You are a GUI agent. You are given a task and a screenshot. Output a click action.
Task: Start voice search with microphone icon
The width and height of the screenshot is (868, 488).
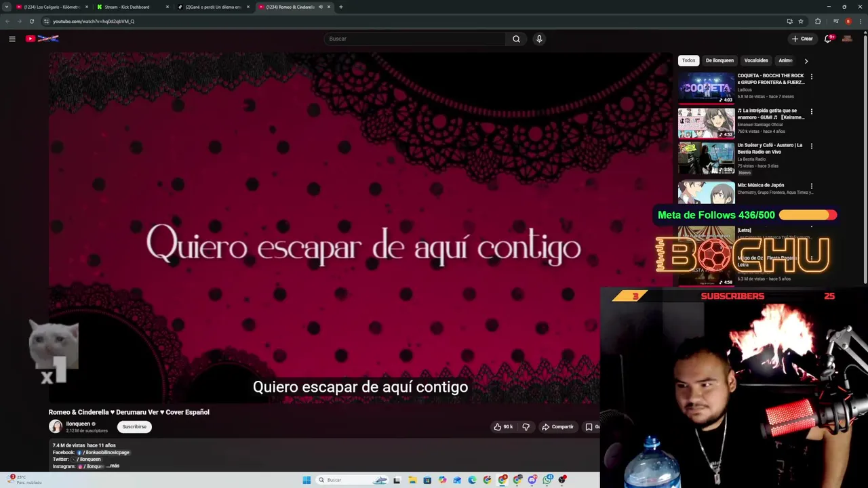539,39
